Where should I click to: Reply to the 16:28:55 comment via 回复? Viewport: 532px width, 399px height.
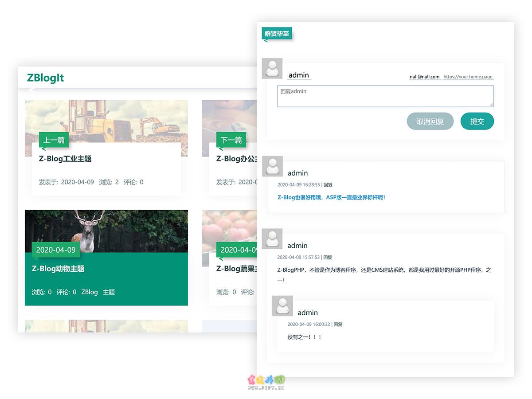(x=328, y=185)
